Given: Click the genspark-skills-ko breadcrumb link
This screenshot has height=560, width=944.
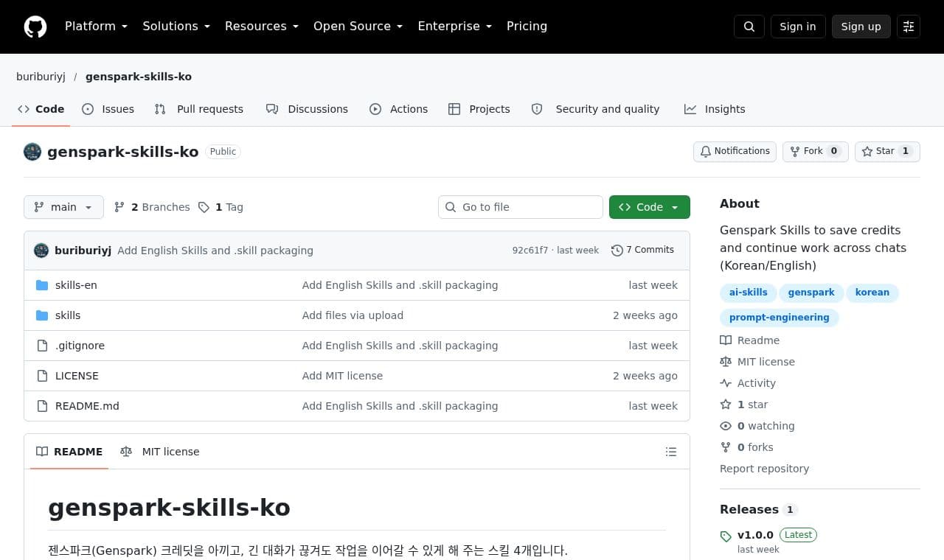Looking at the screenshot, I should (x=139, y=77).
